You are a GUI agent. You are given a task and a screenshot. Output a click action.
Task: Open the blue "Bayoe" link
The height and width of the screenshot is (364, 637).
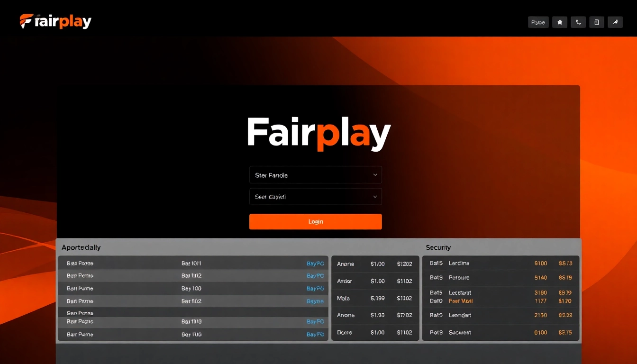[x=315, y=301]
